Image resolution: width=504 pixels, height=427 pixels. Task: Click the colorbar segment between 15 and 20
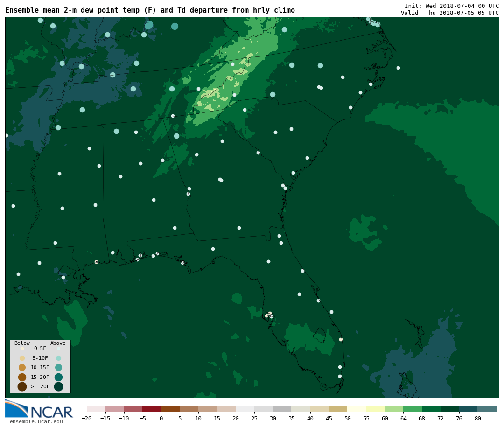[227, 409]
